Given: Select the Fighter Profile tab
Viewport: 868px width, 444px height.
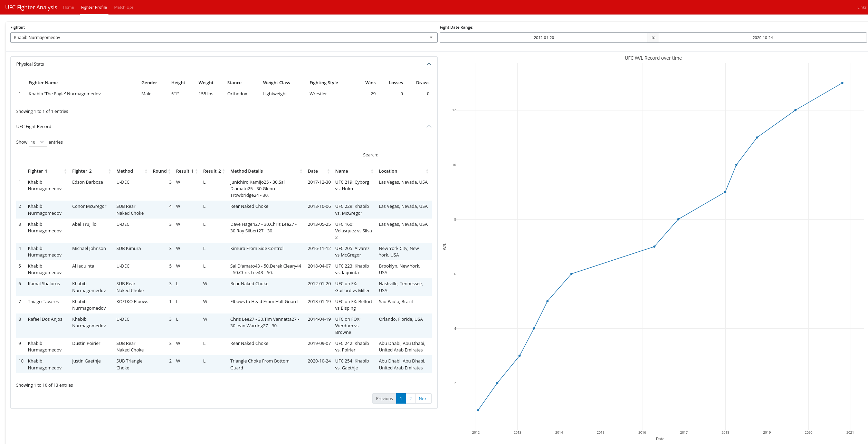Looking at the screenshot, I should (94, 7).
